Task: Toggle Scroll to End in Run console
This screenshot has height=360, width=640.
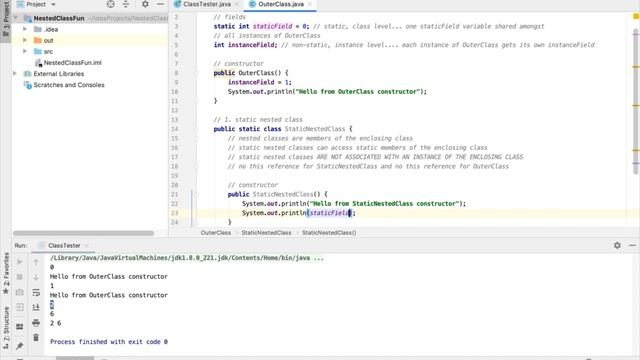Action: (36, 307)
